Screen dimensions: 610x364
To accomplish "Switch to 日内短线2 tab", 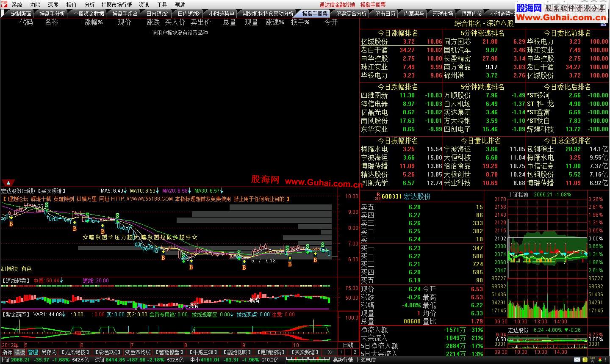I will pyautogui.click(x=189, y=14).
